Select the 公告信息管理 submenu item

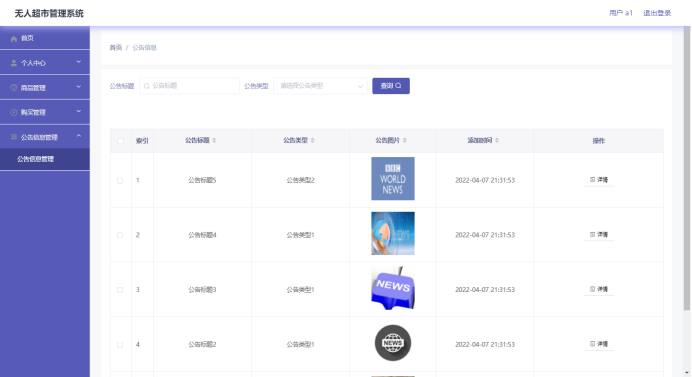click(45, 159)
